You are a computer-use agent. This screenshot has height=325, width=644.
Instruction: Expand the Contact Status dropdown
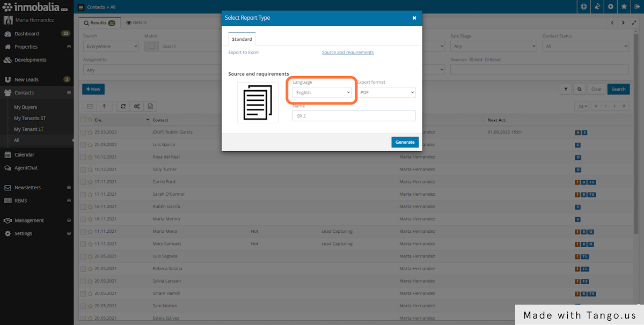585,47
